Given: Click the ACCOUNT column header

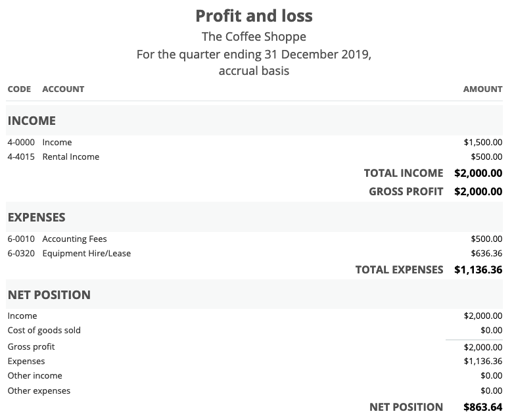Looking at the screenshot, I should [x=63, y=89].
